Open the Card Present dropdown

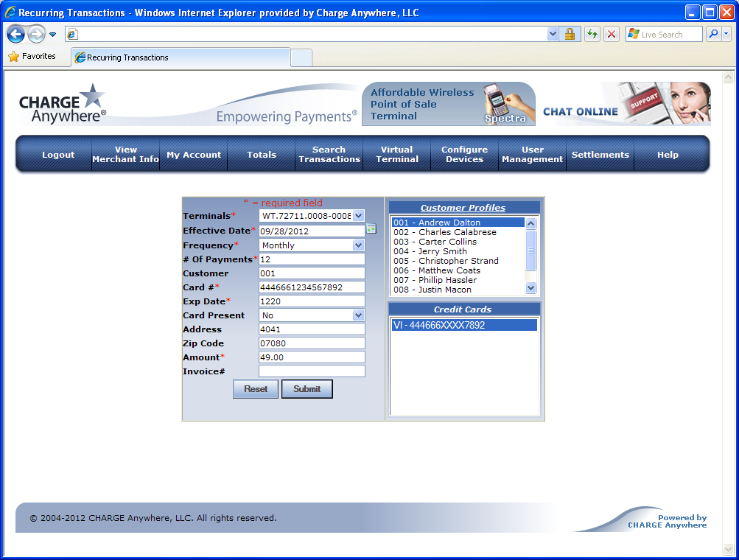pos(358,315)
